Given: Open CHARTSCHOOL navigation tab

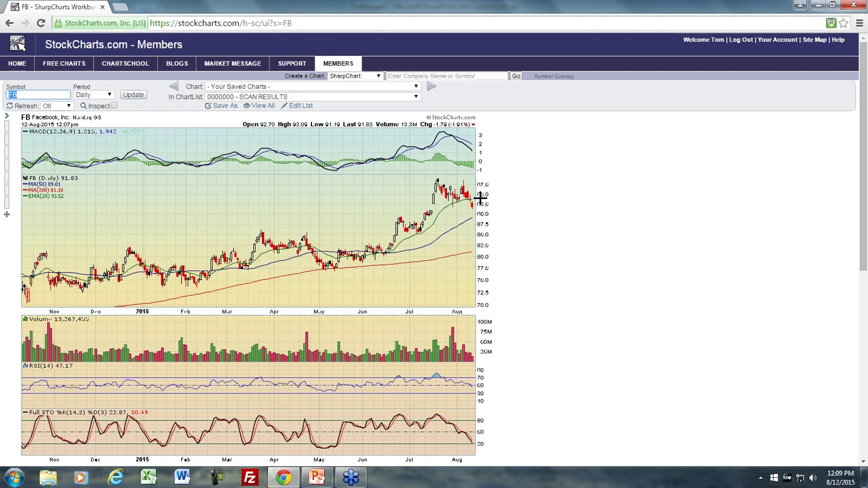Looking at the screenshot, I should tap(125, 64).
